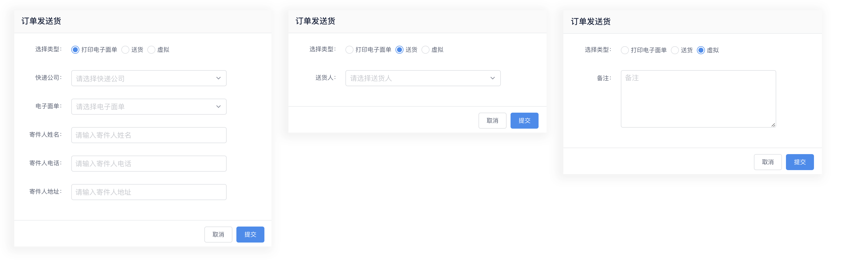Click the 寄件人姓名 input field
The image size is (868, 273).
pos(149,135)
